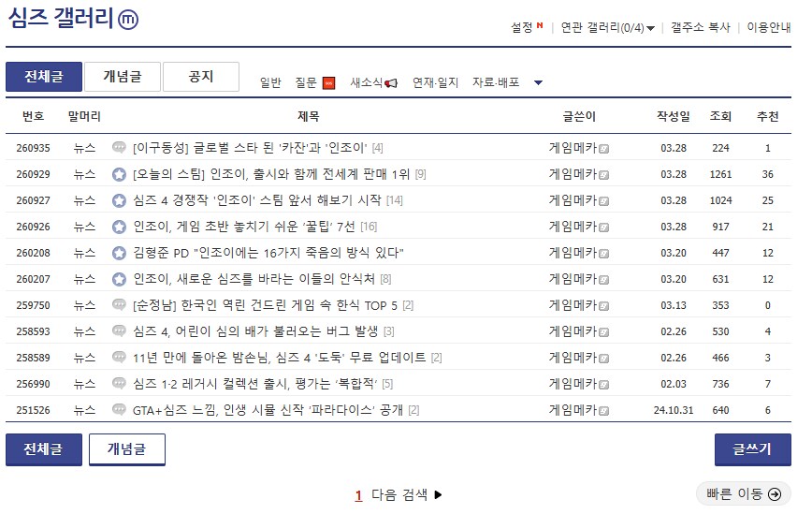
Task: Click the arrow icon in 빠른 이동
Action: click(775, 494)
